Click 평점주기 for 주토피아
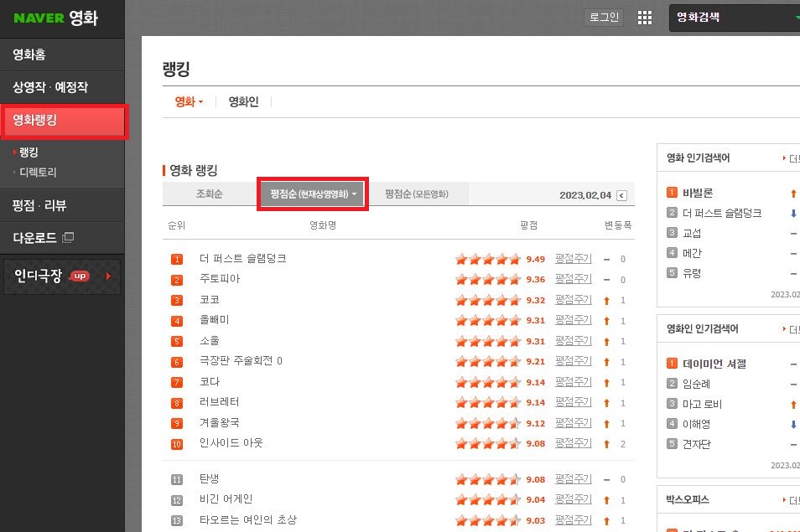This screenshot has height=532, width=800. coord(573,279)
